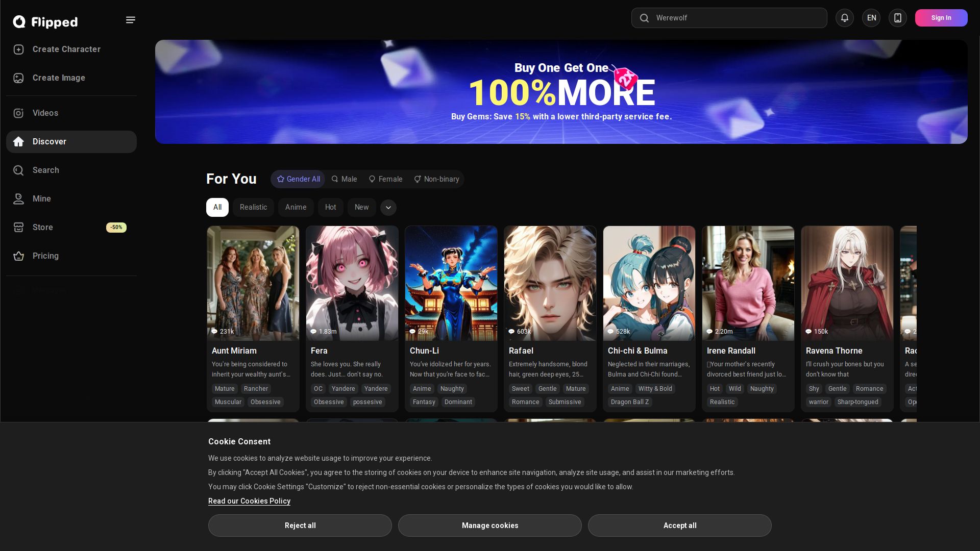Viewport: 980px width, 551px height.
Task: Open Ravena Thorne character thumbnail
Action: point(847,283)
